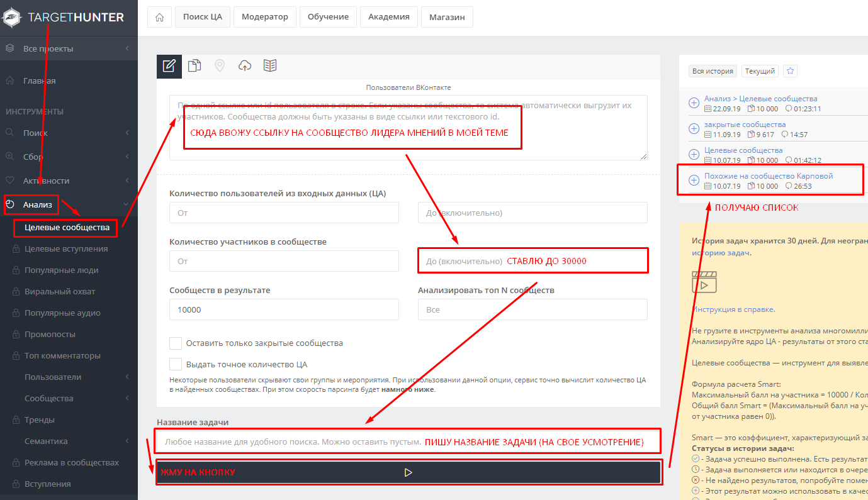Click the lock icon beside 'Тренды'

(16, 419)
